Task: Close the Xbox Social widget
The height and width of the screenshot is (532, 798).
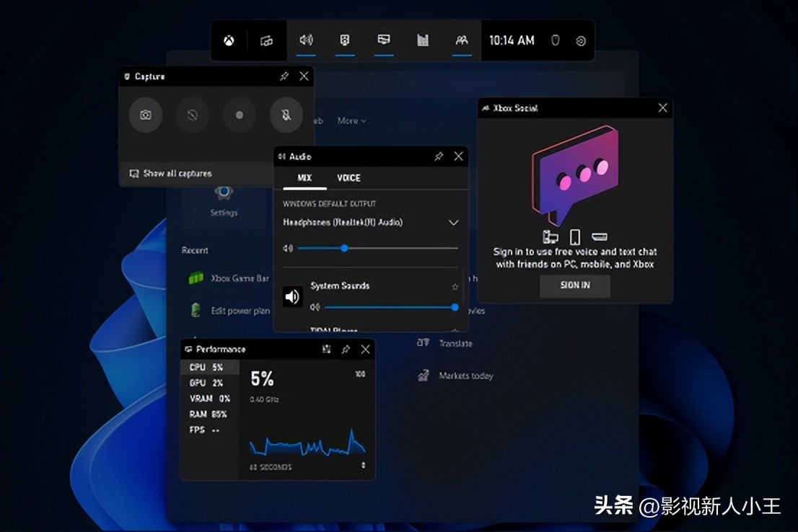Action: [662, 108]
